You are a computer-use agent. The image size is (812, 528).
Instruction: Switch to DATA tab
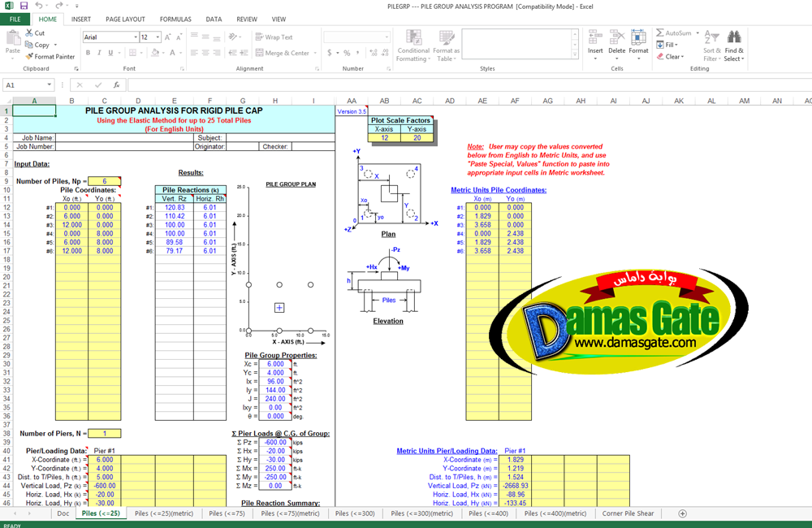(214, 19)
